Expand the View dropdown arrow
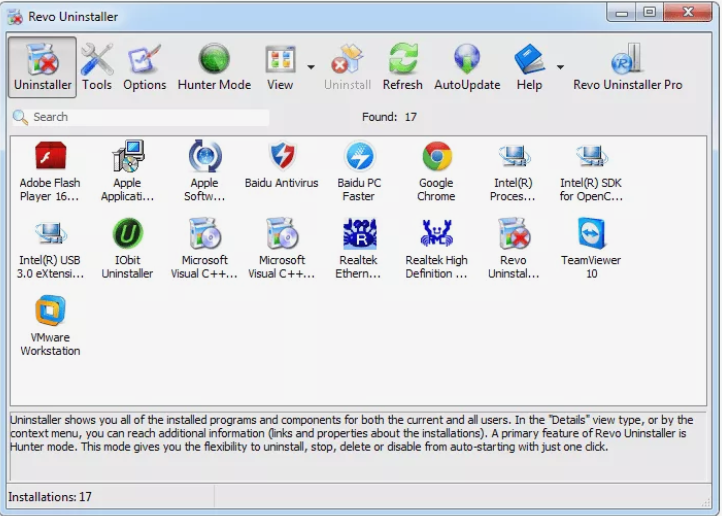The height and width of the screenshot is (516, 722). [x=311, y=67]
